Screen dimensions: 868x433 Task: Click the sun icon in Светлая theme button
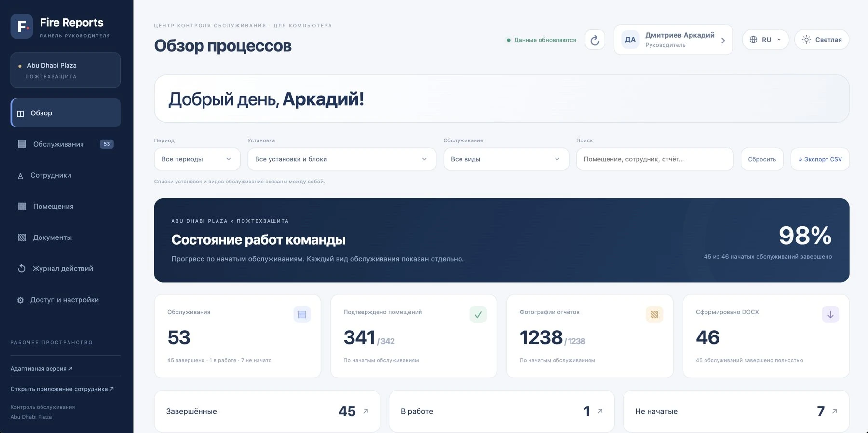pyautogui.click(x=806, y=40)
